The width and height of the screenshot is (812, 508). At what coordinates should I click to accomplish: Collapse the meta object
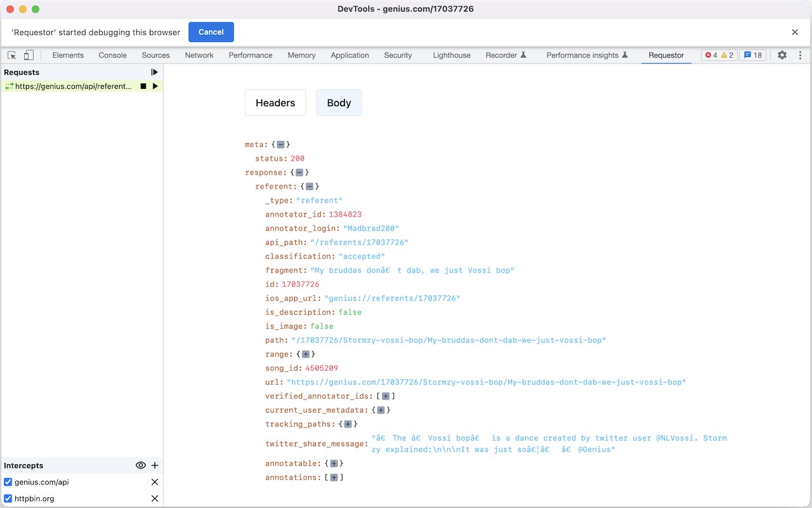(x=280, y=145)
